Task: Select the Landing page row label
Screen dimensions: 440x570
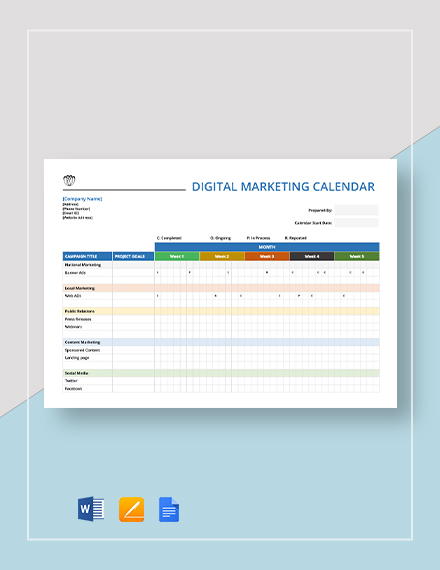Action: click(x=77, y=358)
